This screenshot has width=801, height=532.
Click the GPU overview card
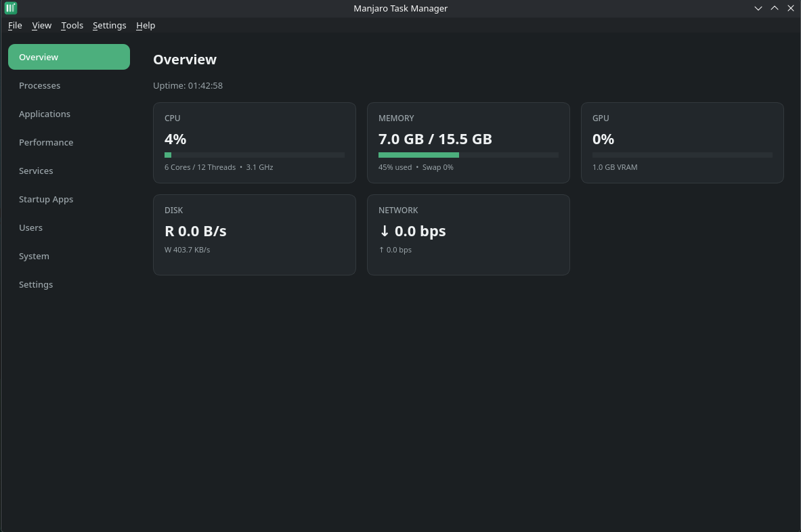pos(682,143)
